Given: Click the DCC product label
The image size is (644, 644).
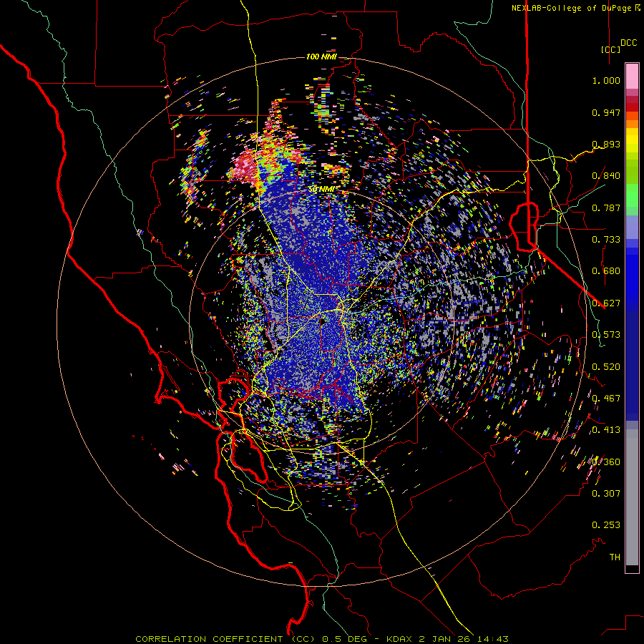Looking at the screenshot, I should (x=629, y=43).
